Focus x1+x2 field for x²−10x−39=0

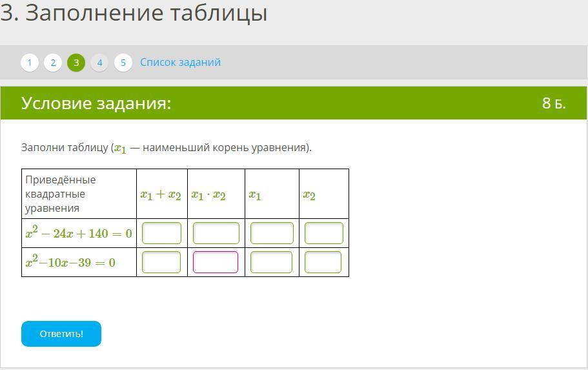point(161,262)
